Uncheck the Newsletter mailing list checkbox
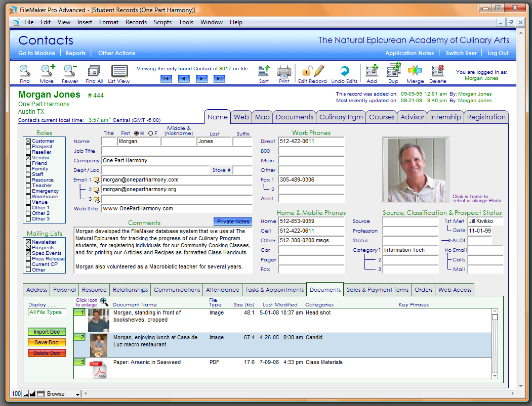Screen dimensions: 532x406 pos(28,242)
